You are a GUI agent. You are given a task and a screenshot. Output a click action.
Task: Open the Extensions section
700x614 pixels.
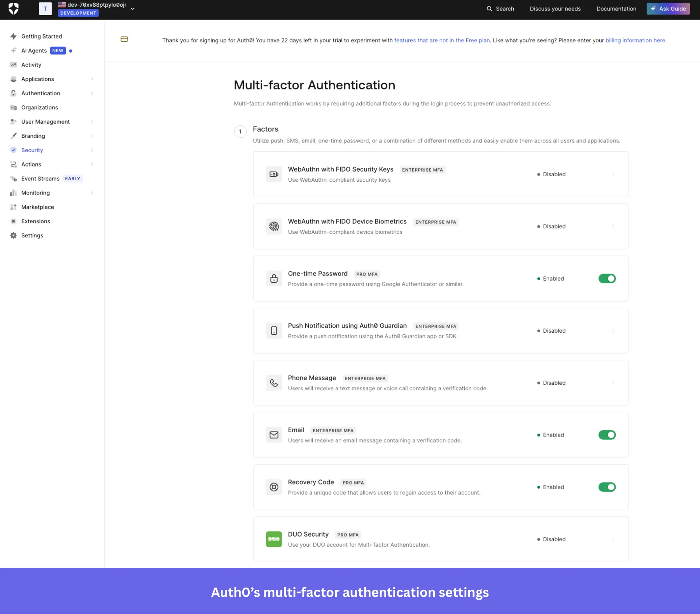(36, 221)
